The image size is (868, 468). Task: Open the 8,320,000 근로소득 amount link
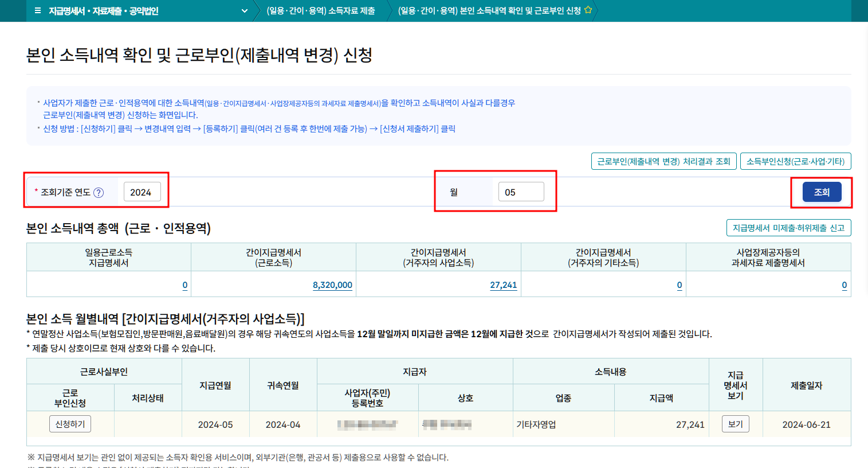(333, 284)
